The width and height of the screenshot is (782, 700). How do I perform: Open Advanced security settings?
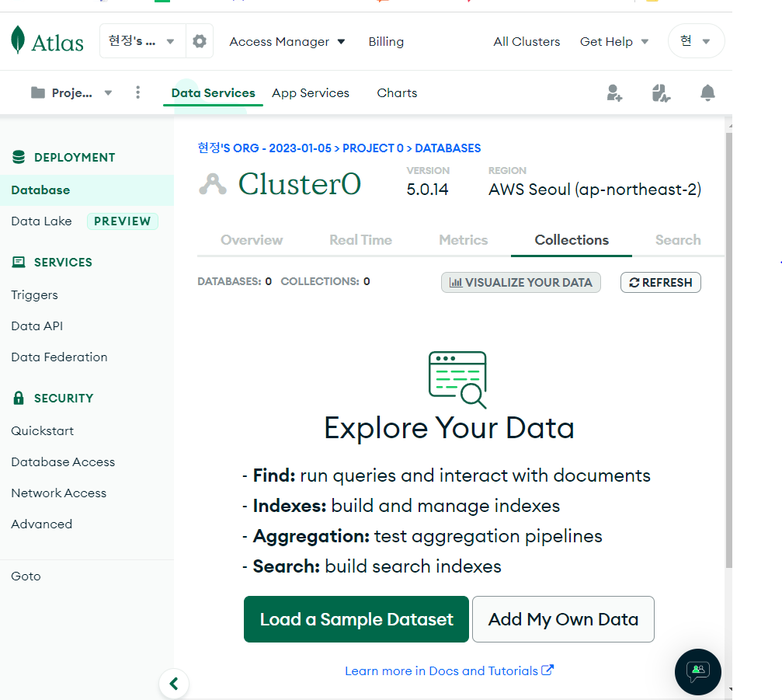(41, 524)
